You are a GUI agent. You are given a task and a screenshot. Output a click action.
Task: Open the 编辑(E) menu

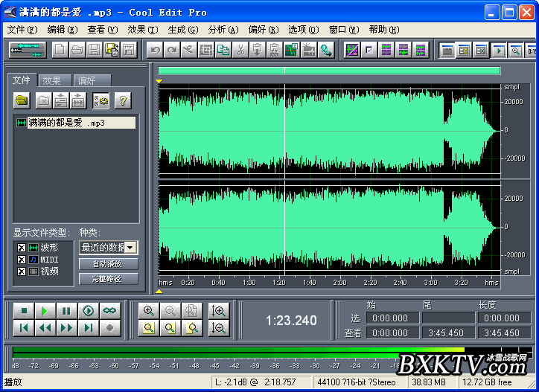click(63, 30)
